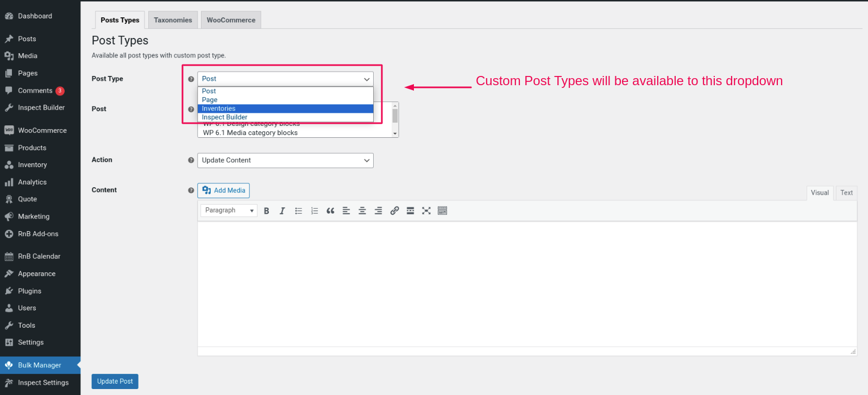Click the Add Media button
Viewport: 868px width, 395px height.
tap(223, 190)
